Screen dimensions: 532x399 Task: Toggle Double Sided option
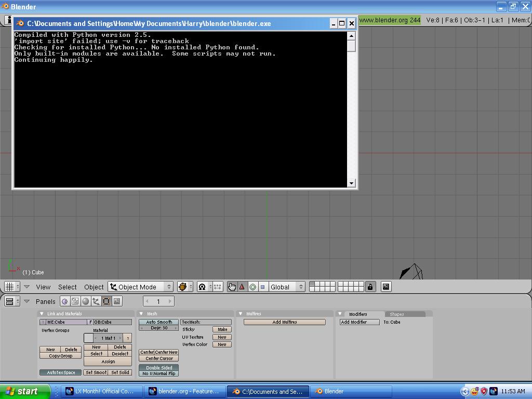pyautogui.click(x=159, y=368)
